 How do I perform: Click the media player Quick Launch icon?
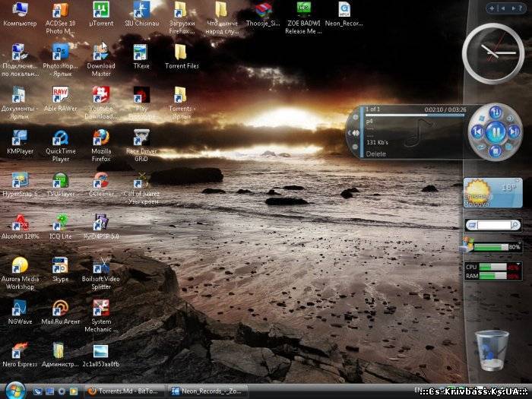coord(74,391)
